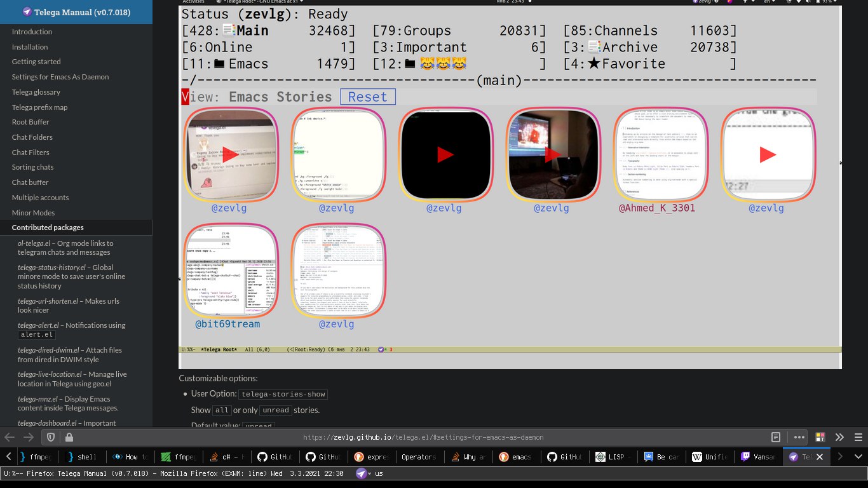Play the dark room projector story
The image size is (868, 488).
(553, 154)
